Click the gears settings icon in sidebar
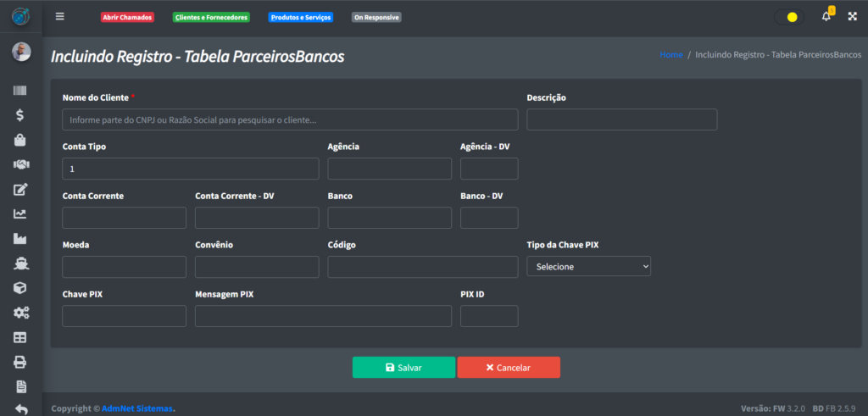Screen dimensions: 868x416 [20, 313]
